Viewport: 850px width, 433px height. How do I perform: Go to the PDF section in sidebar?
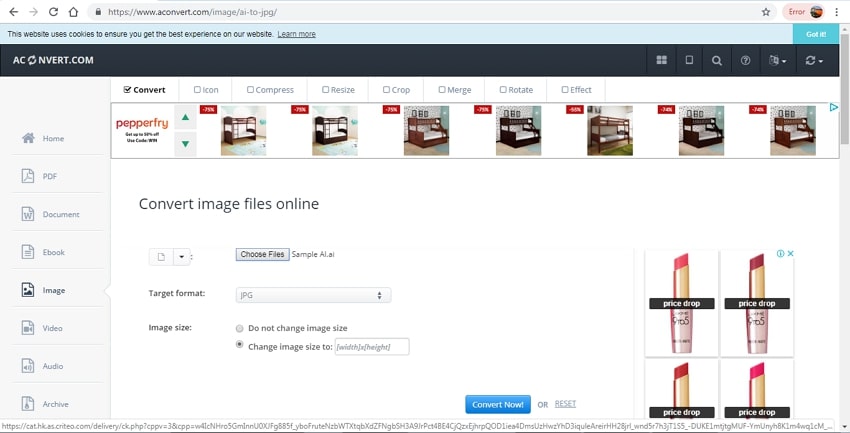click(x=49, y=176)
